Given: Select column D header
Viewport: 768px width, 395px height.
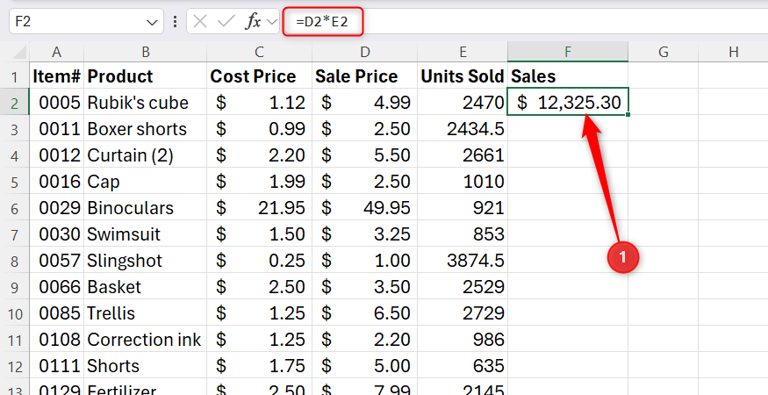Looking at the screenshot, I should point(364,52).
